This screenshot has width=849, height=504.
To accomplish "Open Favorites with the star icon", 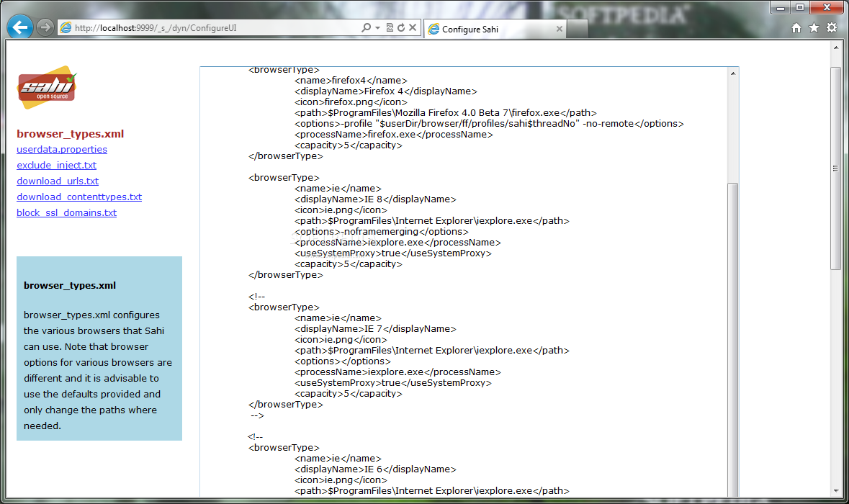I will (x=814, y=27).
